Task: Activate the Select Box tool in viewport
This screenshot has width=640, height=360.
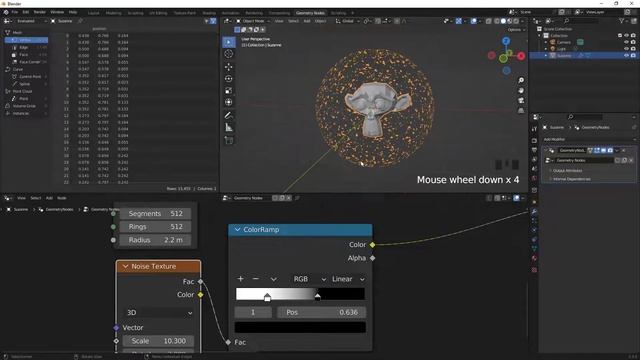Action: tap(229, 42)
